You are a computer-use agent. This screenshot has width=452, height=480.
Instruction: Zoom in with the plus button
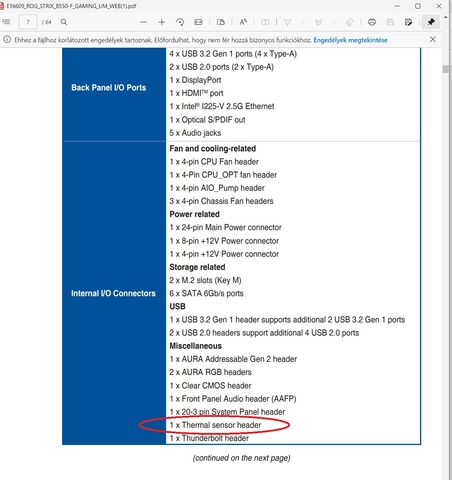point(162,22)
